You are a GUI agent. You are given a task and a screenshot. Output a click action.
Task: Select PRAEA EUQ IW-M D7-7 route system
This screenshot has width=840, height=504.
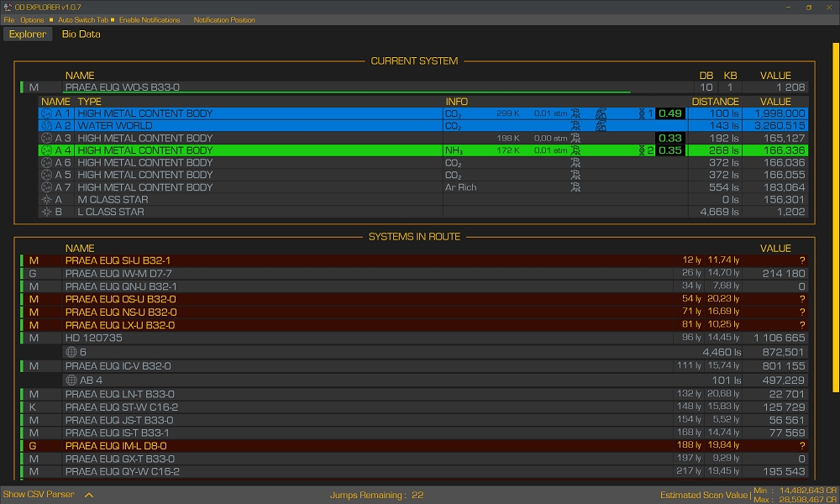118,274
